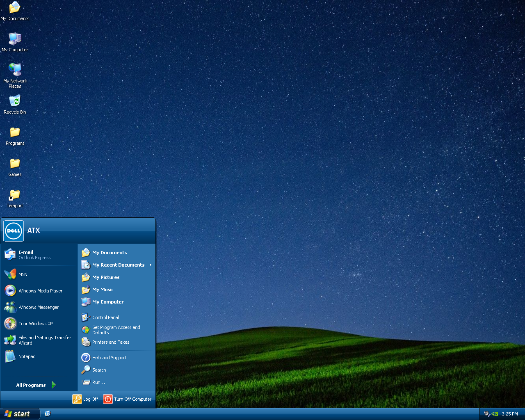The height and width of the screenshot is (420, 525).
Task: Open Search from Start menu
Action: tap(116, 370)
